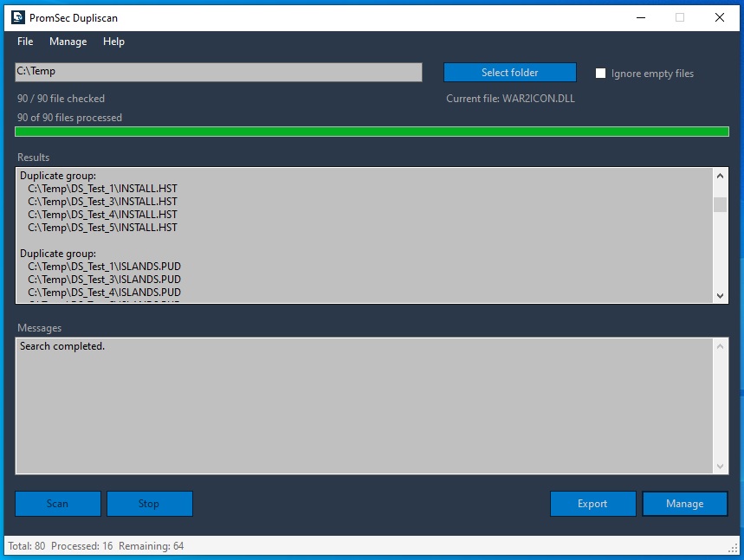Image resolution: width=744 pixels, height=560 pixels.
Task: Click the Results scrollbar thumb
Action: tap(720, 204)
